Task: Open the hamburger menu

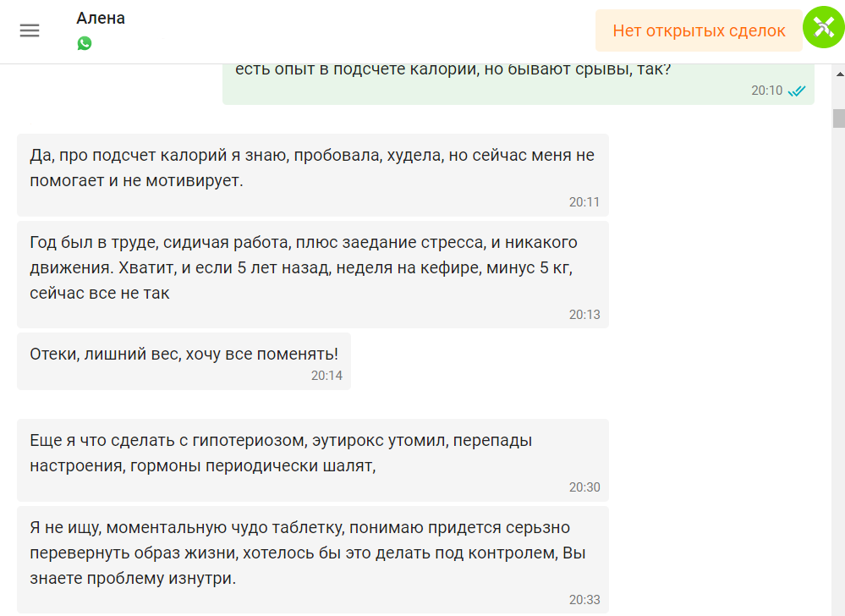Action: (x=30, y=30)
